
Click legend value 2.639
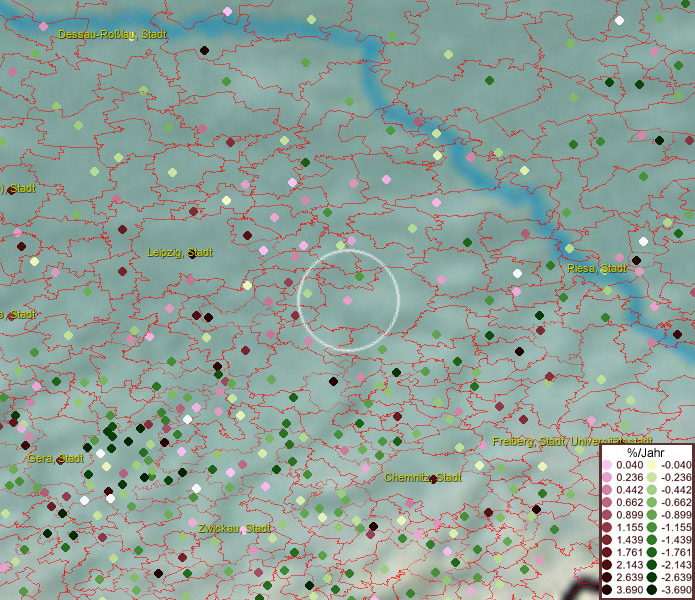(x=629, y=577)
